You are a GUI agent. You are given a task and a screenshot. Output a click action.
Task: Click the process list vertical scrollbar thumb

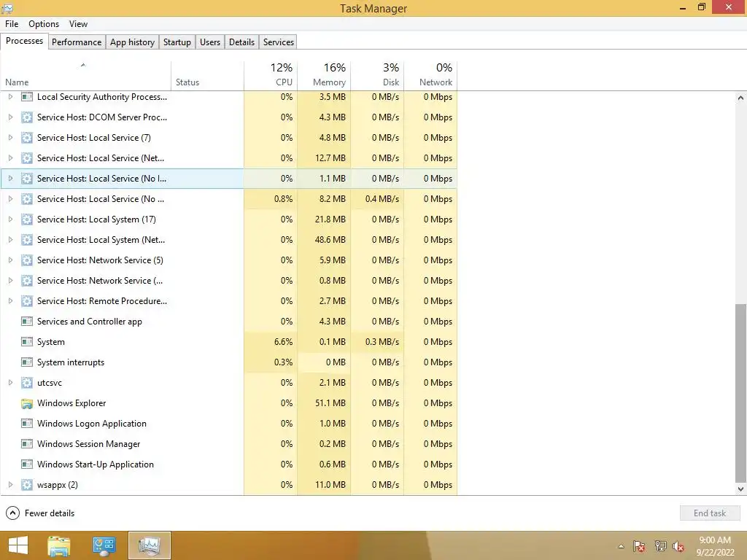[x=740, y=393]
